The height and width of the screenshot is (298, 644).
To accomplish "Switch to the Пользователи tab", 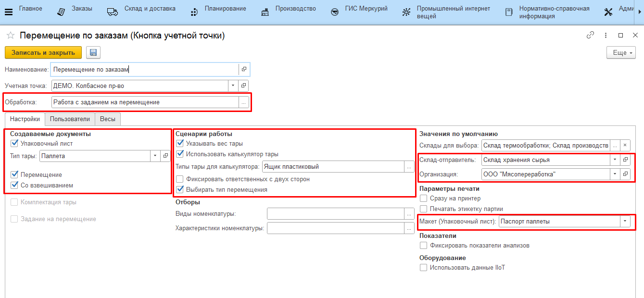I will (x=70, y=119).
